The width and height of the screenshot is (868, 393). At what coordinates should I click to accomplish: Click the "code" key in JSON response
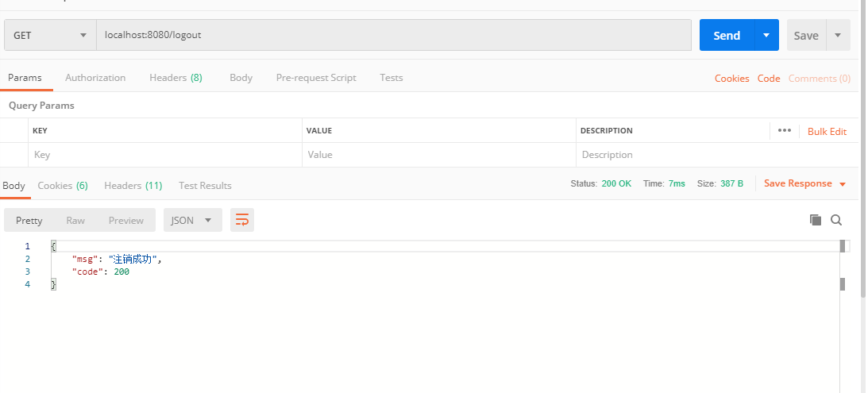coord(87,272)
